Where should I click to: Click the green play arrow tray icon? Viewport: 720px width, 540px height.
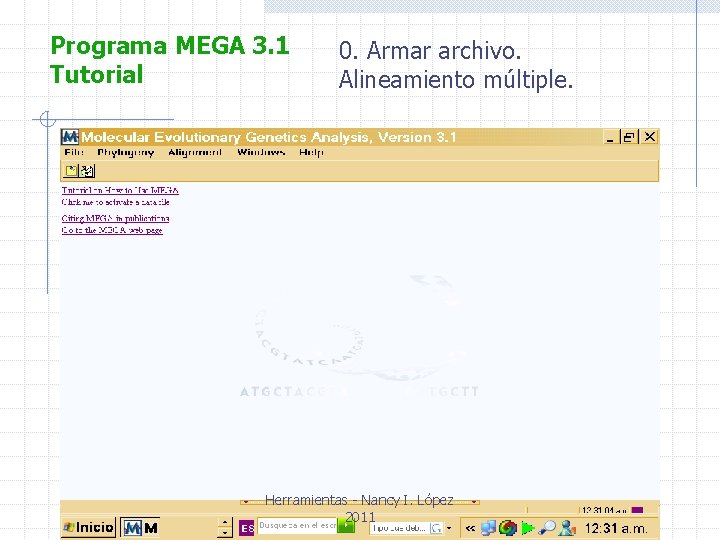pyautogui.click(x=528, y=528)
